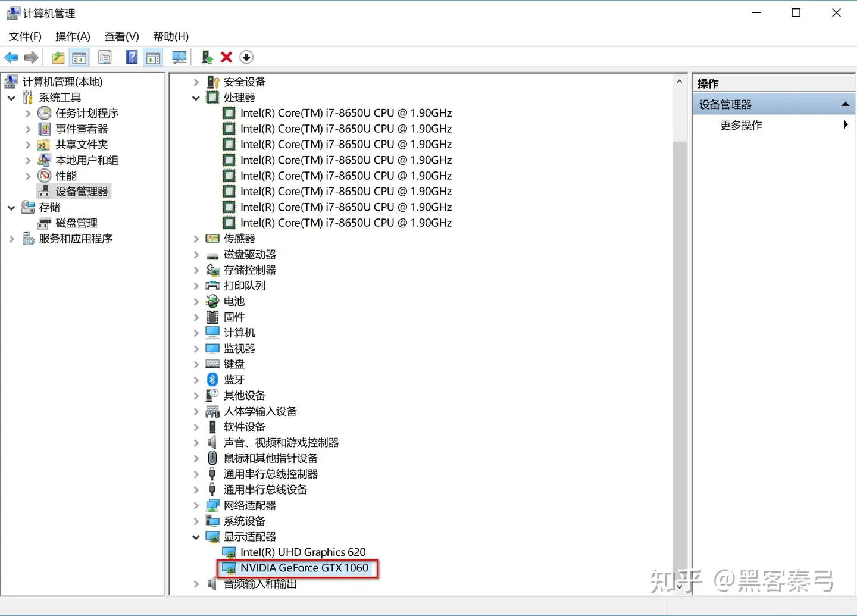Select the 通用串行总线设备 category
The height and width of the screenshot is (616, 857).
[x=265, y=490]
